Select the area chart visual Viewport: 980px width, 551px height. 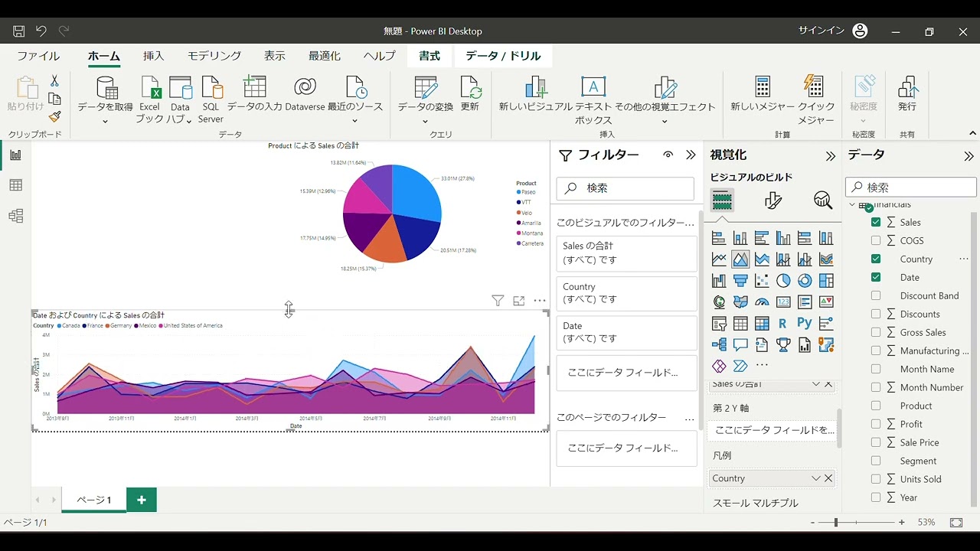click(x=740, y=259)
